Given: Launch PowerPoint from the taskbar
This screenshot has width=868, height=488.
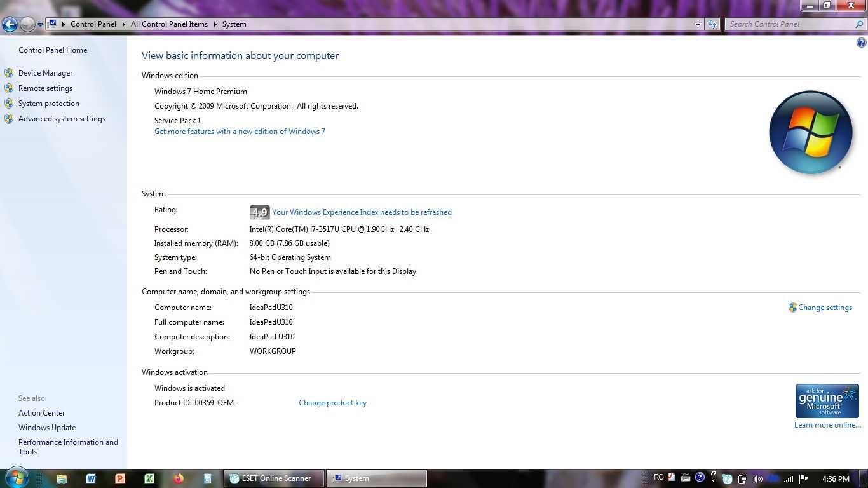Looking at the screenshot, I should pyautogui.click(x=119, y=478).
